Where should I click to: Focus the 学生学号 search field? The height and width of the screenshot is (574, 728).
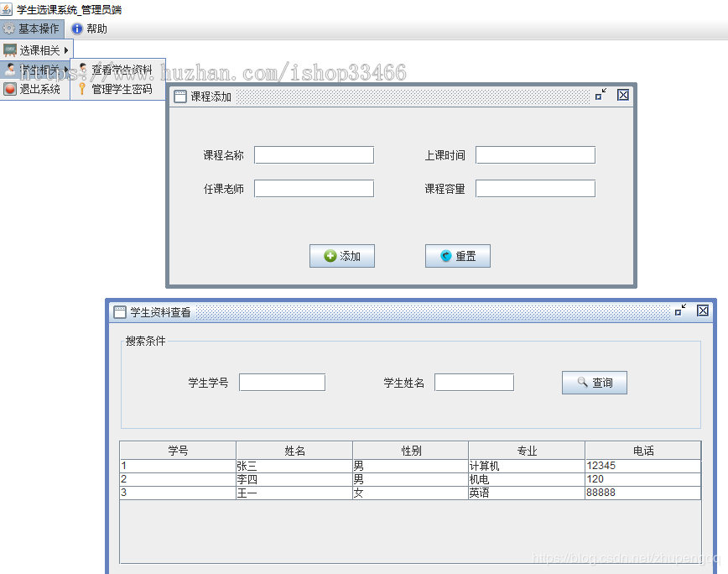coord(283,383)
